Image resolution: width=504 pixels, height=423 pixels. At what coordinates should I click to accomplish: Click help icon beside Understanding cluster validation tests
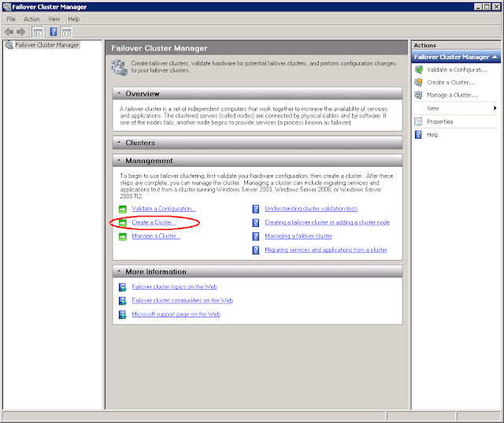coord(256,210)
